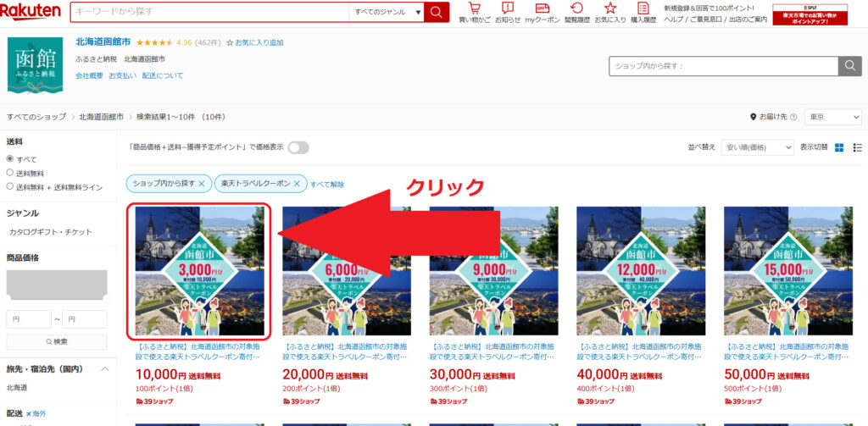This screenshot has width=868, height=426.
Task: Open browsing history (閲覧履歴) icon
Action: 576,13
